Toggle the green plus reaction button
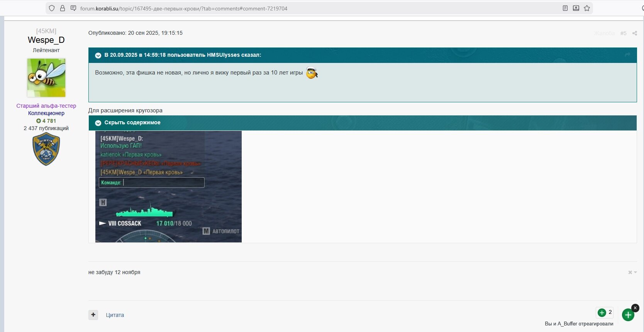Image resolution: width=644 pixels, height=332 pixels. click(x=628, y=315)
